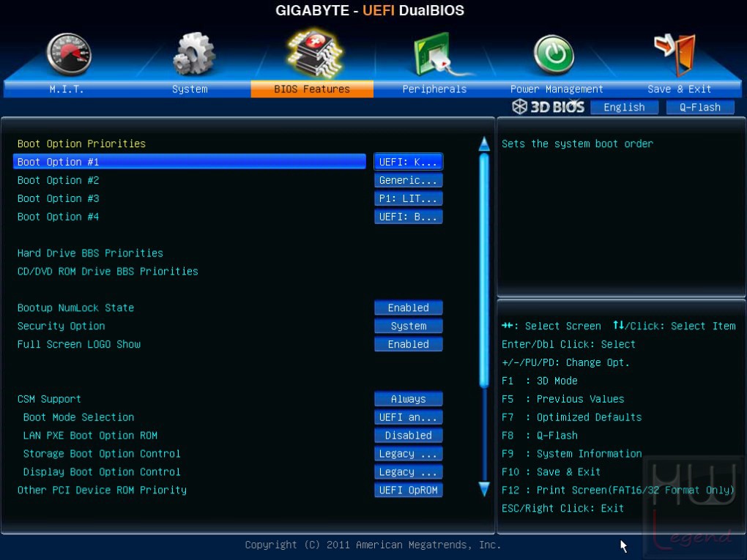This screenshot has width=747, height=560.
Task: Go to the Peripherals tab
Action: 434,89
